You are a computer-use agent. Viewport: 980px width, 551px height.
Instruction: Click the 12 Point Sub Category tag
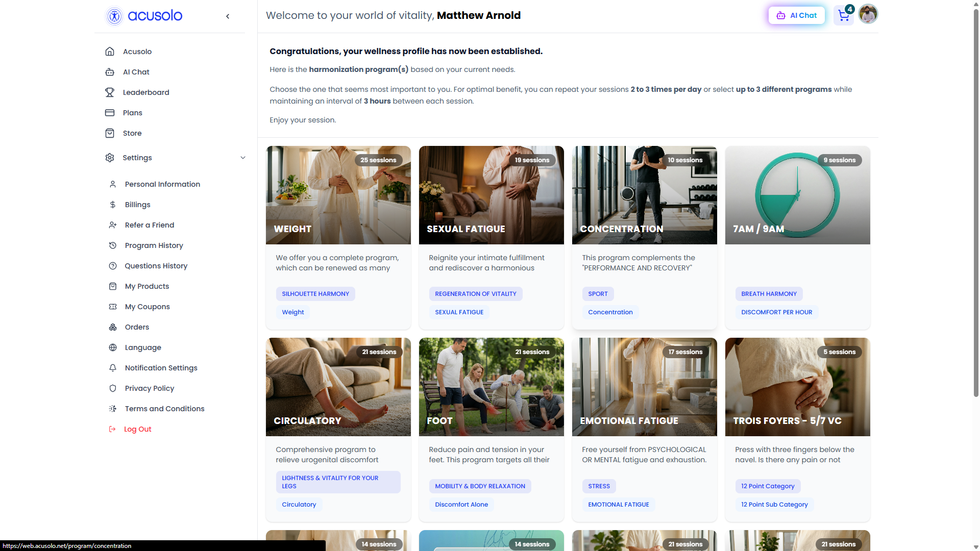(774, 505)
